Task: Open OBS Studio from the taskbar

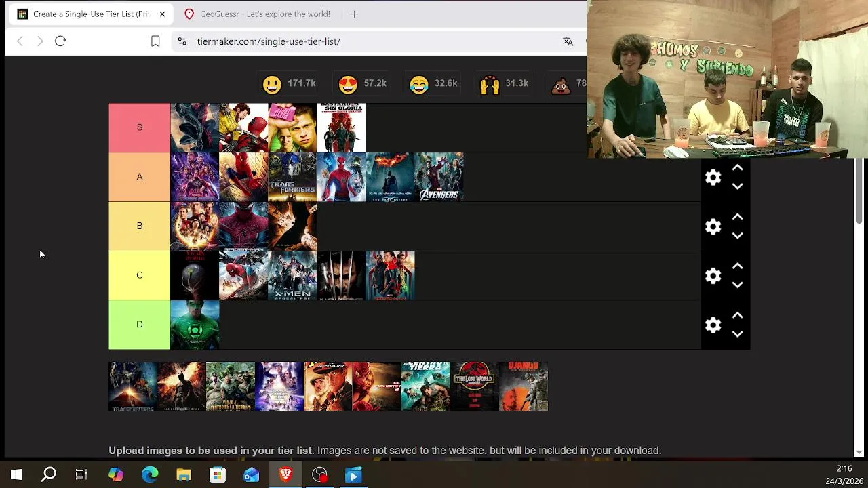Action: 319,475
